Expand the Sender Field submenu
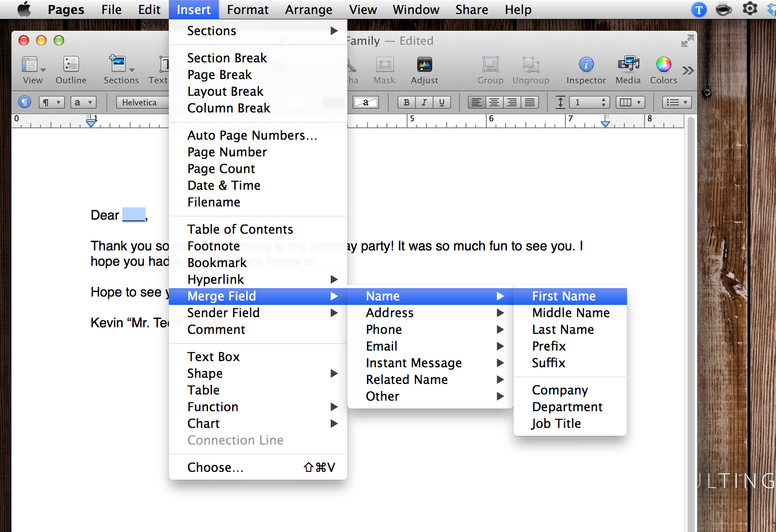The image size is (776, 532). tap(258, 313)
